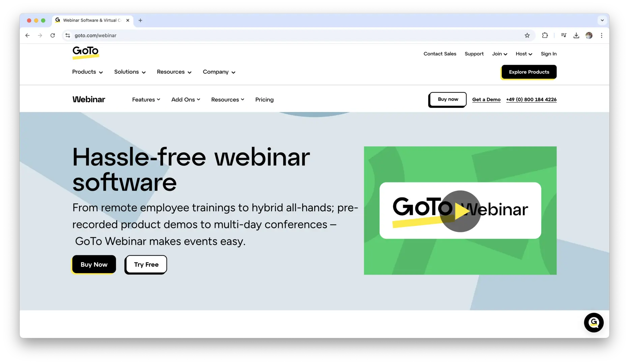Image resolution: width=629 pixels, height=364 pixels.
Task: Open the Pricing page
Action: [x=264, y=99]
